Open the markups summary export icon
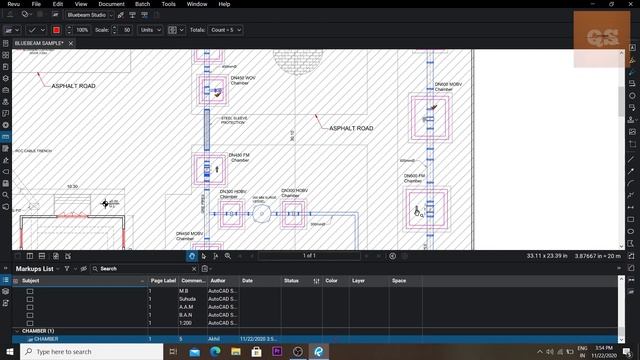The width and height of the screenshot is (640, 360). (x=205, y=269)
